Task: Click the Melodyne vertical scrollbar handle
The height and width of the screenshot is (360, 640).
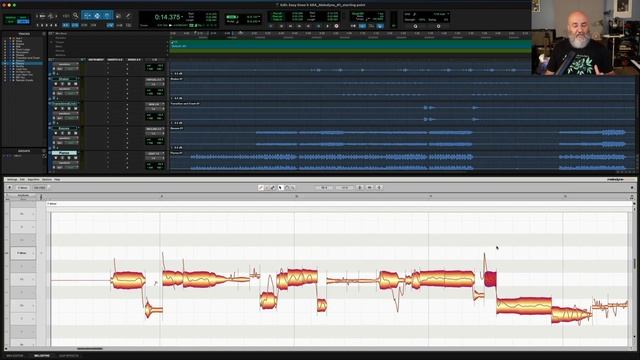Action: pyautogui.click(x=634, y=264)
